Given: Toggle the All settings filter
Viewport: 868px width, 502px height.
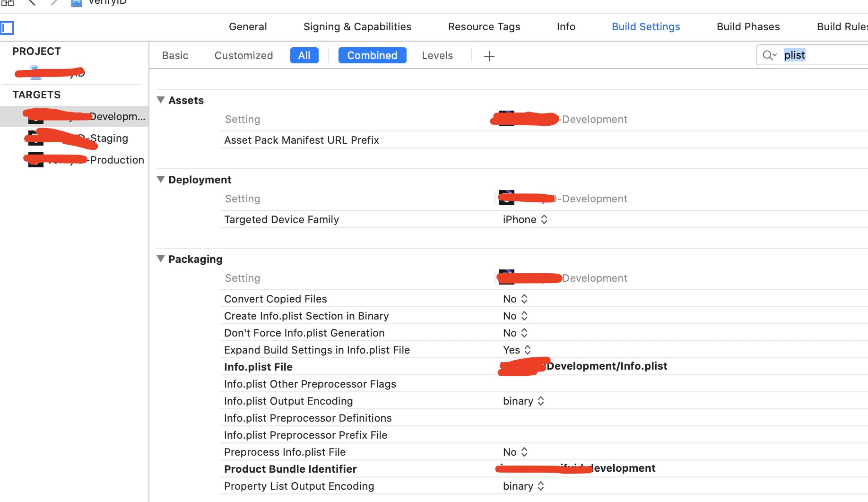Looking at the screenshot, I should pos(304,55).
